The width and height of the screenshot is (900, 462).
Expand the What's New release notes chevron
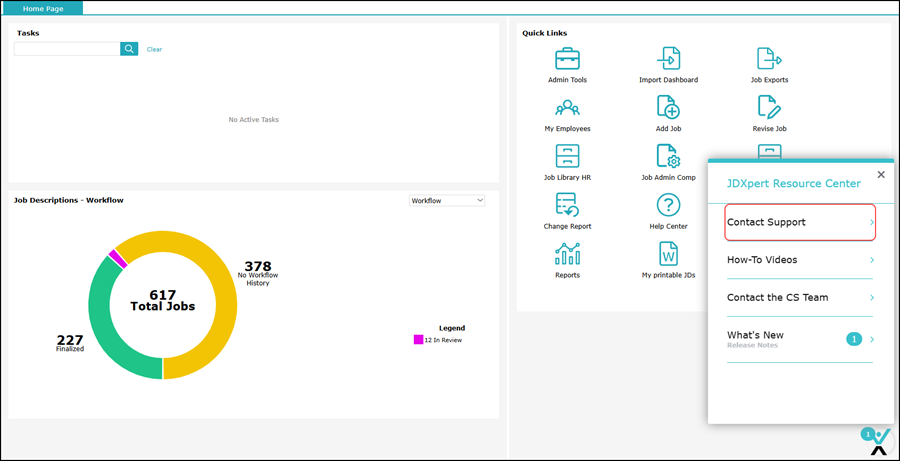(x=872, y=340)
